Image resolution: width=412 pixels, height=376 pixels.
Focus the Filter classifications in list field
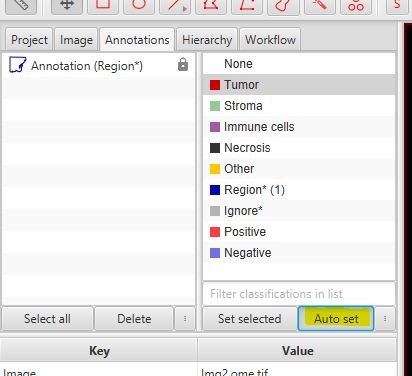point(299,294)
